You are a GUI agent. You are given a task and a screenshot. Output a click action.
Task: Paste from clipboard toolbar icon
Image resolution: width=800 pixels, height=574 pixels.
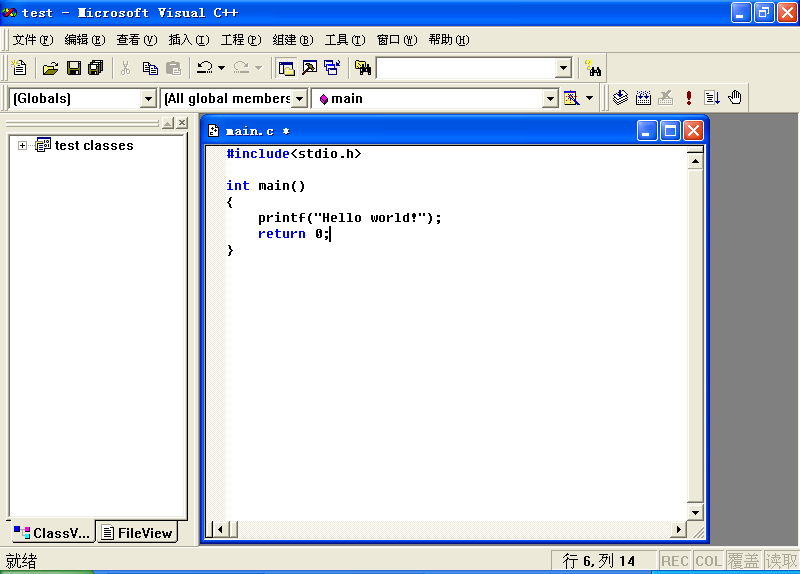pos(173,68)
